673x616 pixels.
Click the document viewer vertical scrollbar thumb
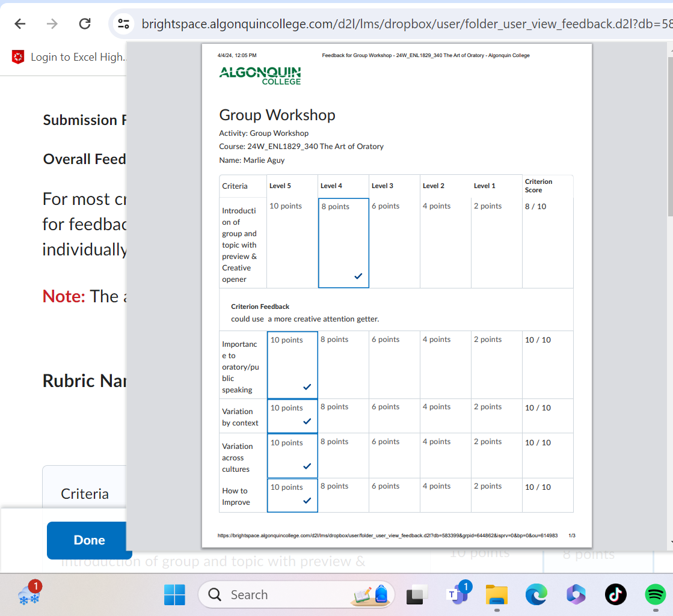(670, 136)
